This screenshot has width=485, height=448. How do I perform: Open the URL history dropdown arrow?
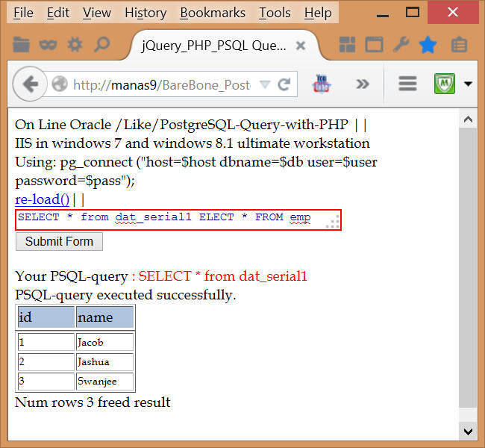[265, 84]
